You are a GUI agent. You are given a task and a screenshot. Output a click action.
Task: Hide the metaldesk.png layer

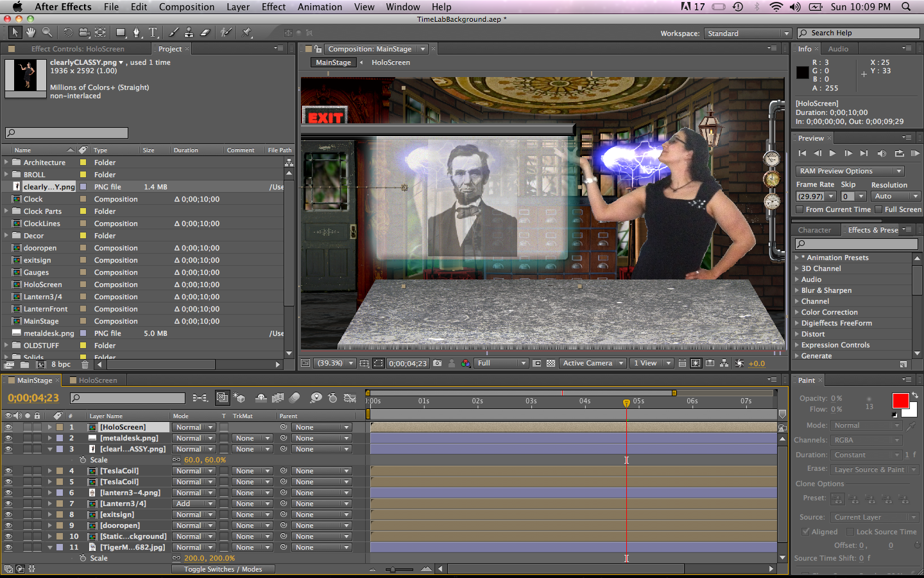click(9, 437)
